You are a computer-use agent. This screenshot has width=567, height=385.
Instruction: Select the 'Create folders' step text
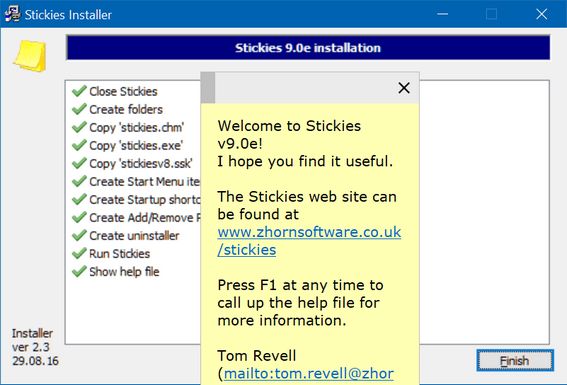126,110
